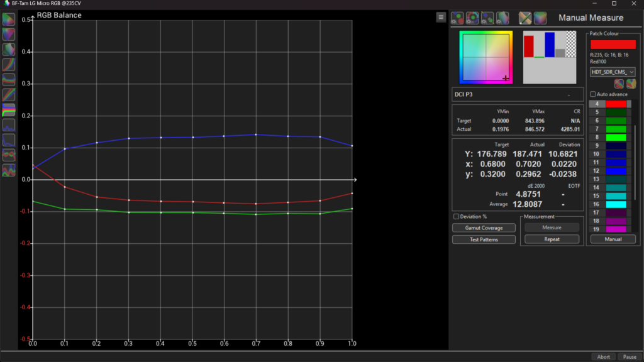Click the Measure button
The height and width of the screenshot is (362, 644).
[x=552, y=228]
